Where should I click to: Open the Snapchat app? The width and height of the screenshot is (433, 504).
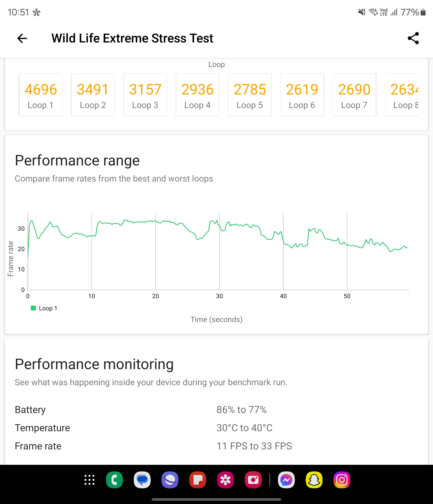point(314,480)
